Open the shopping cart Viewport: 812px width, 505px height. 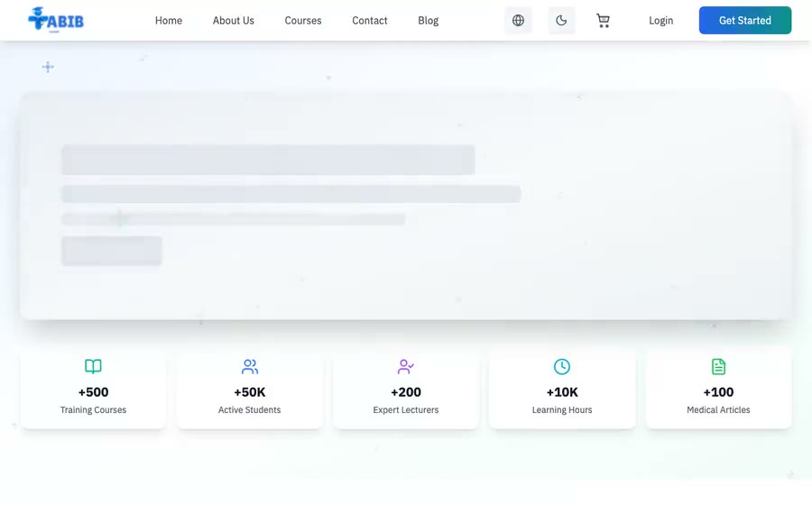pyautogui.click(x=603, y=20)
